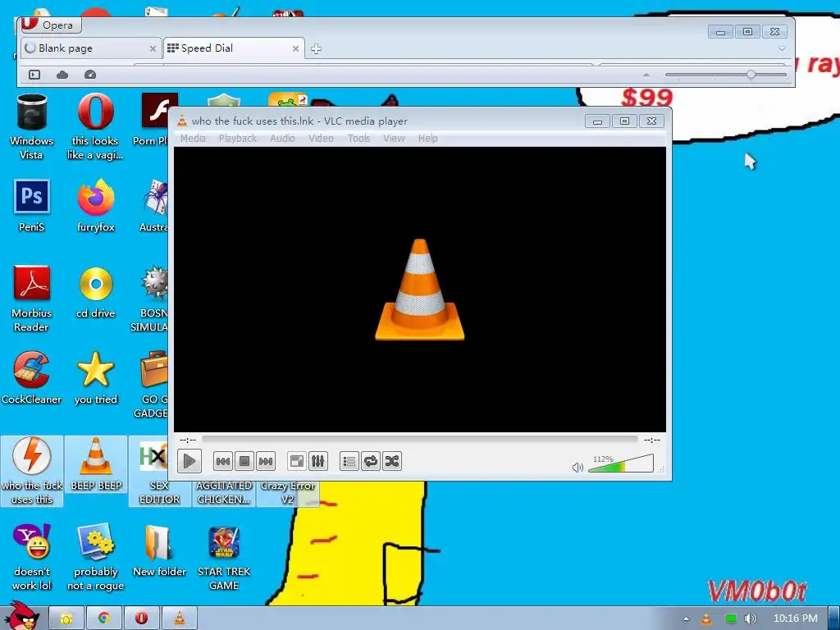Viewport: 840px width, 630px height.
Task: Click the VLC cone tray icon
Action: click(x=706, y=619)
